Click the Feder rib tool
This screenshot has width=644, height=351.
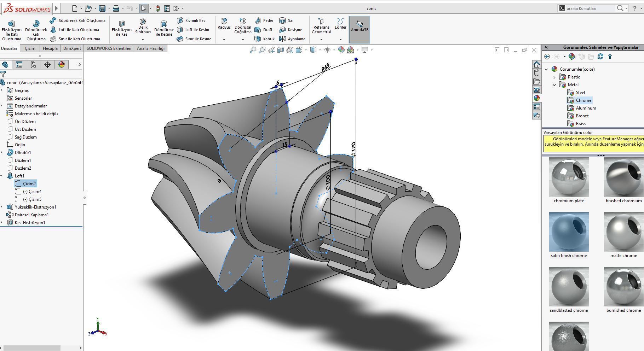pos(264,21)
